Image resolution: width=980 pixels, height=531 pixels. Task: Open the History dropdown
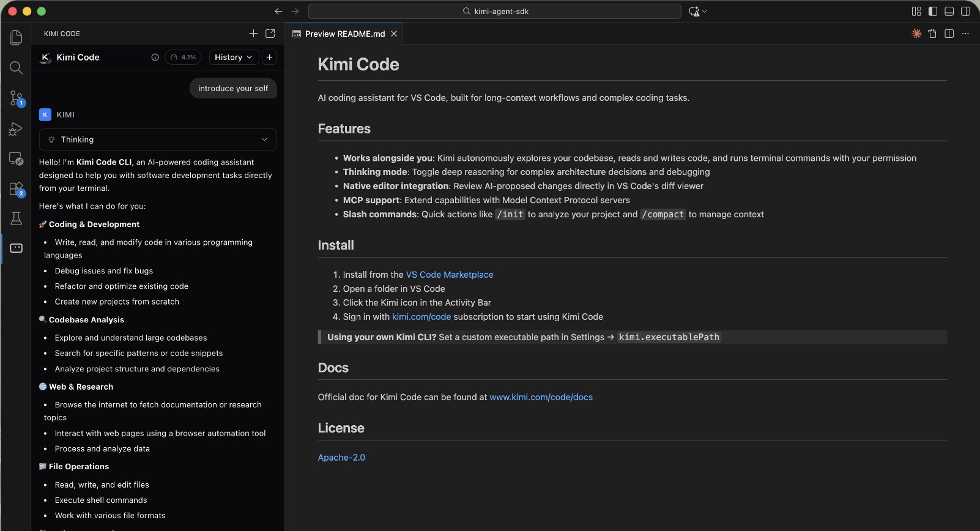(234, 57)
